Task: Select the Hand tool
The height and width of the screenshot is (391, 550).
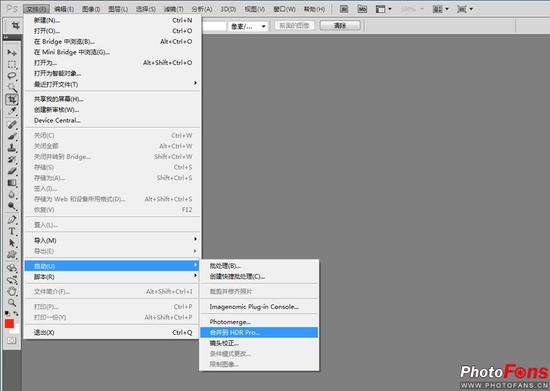Action: [12, 291]
